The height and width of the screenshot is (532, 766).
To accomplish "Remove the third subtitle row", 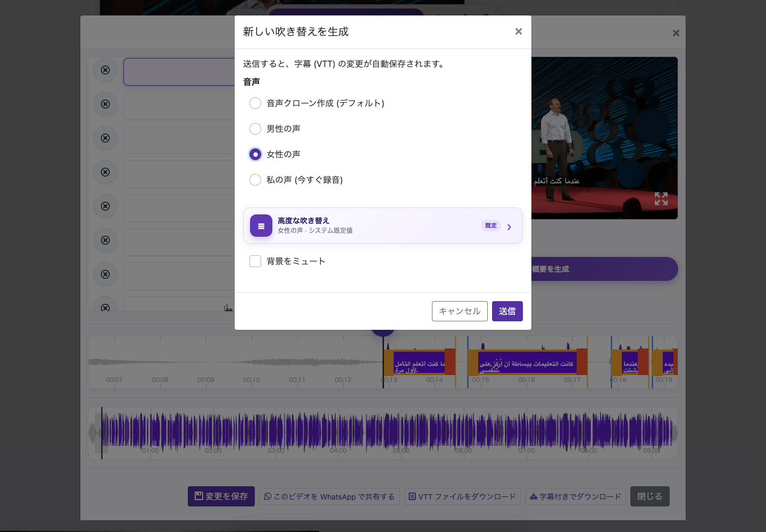I will pyautogui.click(x=105, y=138).
